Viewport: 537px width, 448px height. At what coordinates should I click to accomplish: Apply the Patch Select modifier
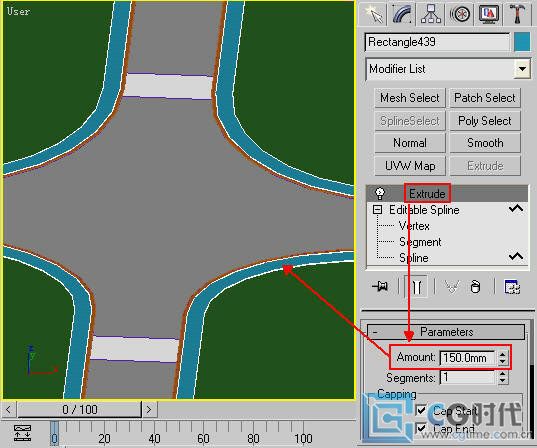click(485, 98)
